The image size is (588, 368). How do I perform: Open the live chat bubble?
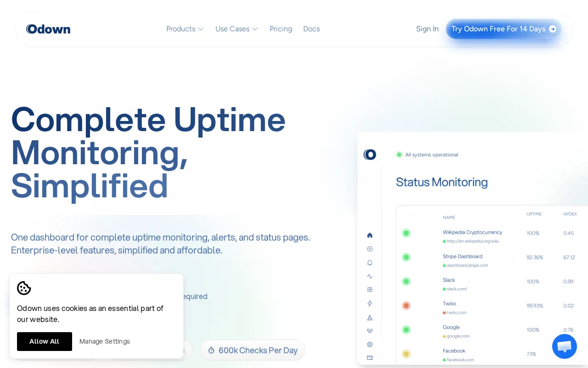tap(565, 346)
